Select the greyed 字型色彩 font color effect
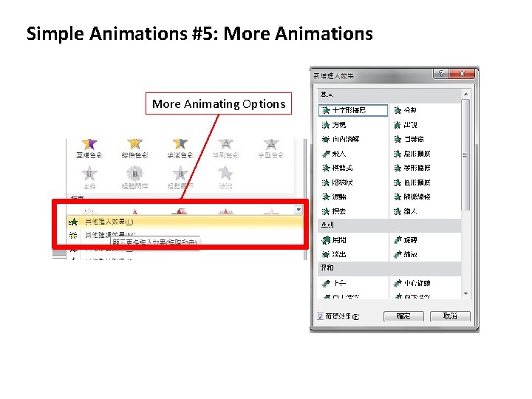The width and height of the screenshot is (532, 399). (270, 149)
